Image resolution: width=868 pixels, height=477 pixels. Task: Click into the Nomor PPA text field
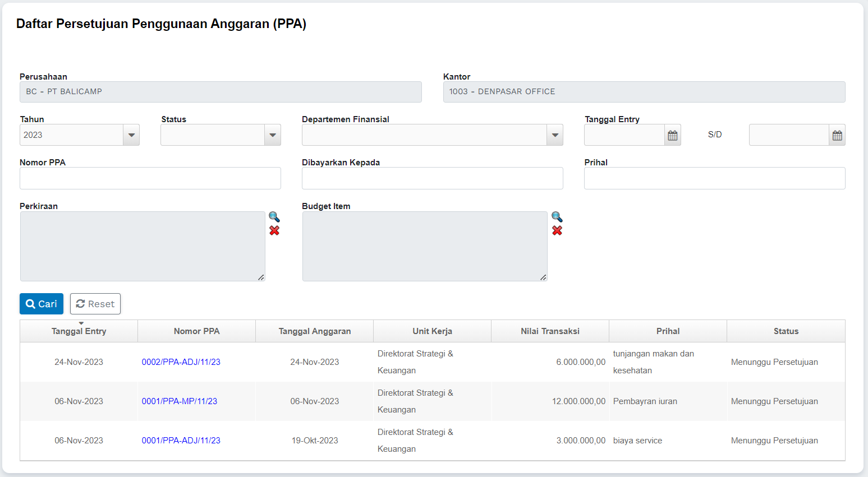tap(150, 178)
